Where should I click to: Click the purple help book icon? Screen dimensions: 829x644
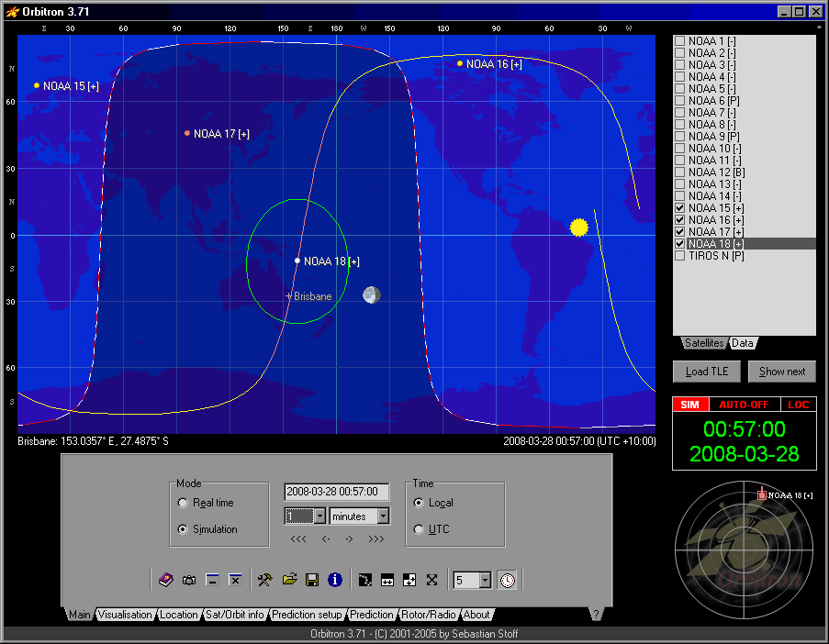coord(165,580)
